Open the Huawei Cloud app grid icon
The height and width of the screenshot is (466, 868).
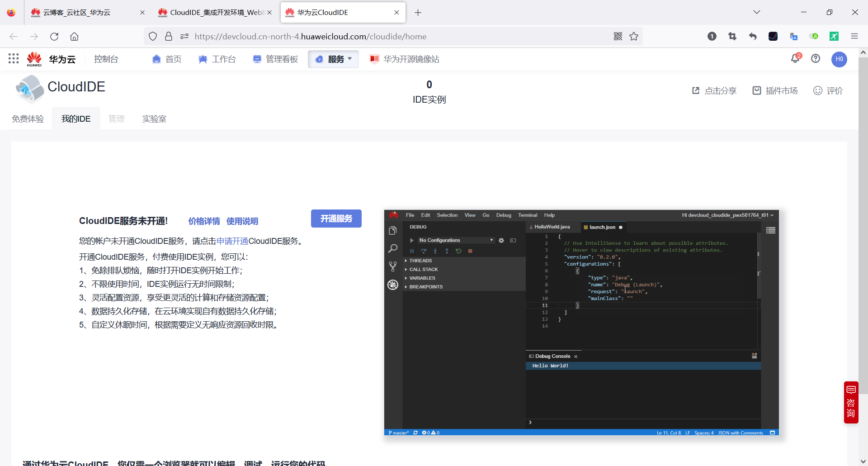coord(13,59)
